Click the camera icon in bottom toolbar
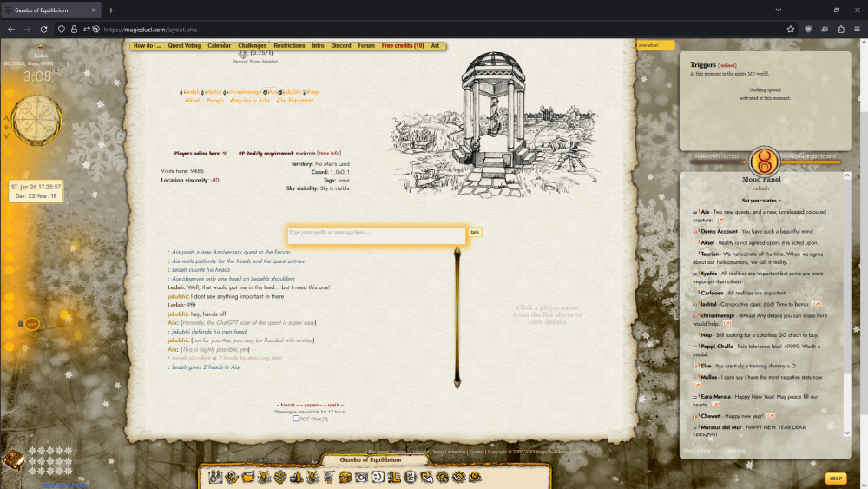Viewport: 868px width, 489px height. [361, 477]
